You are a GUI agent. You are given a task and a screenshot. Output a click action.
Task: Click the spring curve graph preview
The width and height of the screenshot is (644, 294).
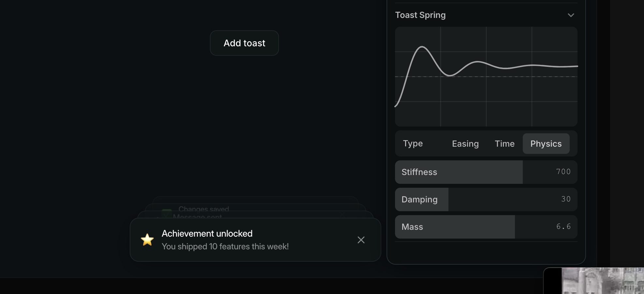(486, 77)
